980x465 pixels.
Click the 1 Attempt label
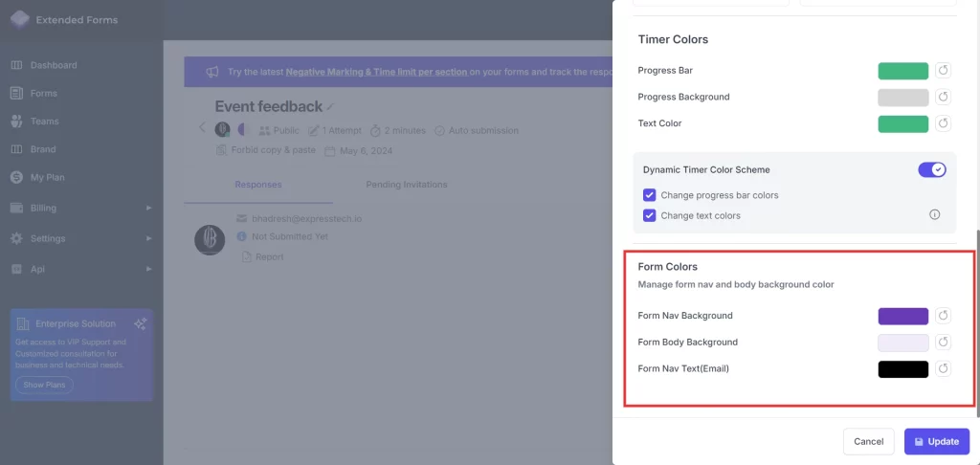[x=342, y=131]
